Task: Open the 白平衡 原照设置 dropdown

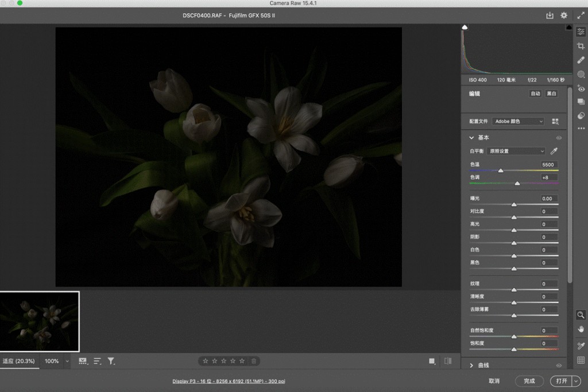Action: tap(515, 151)
